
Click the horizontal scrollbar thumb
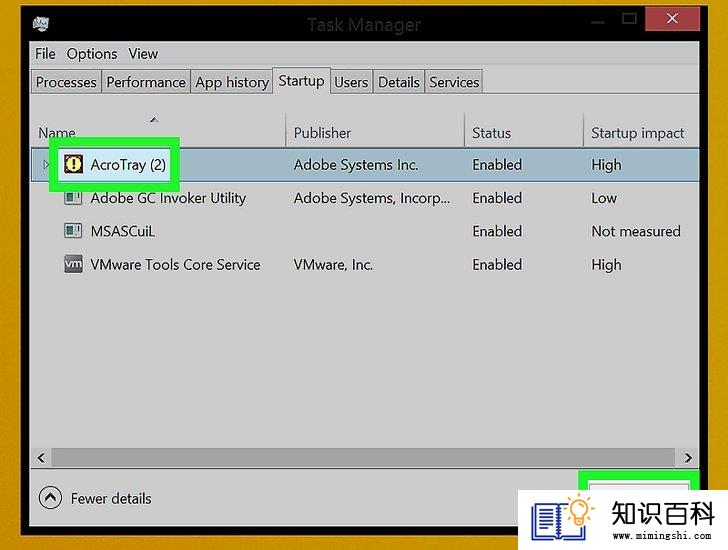click(363, 458)
